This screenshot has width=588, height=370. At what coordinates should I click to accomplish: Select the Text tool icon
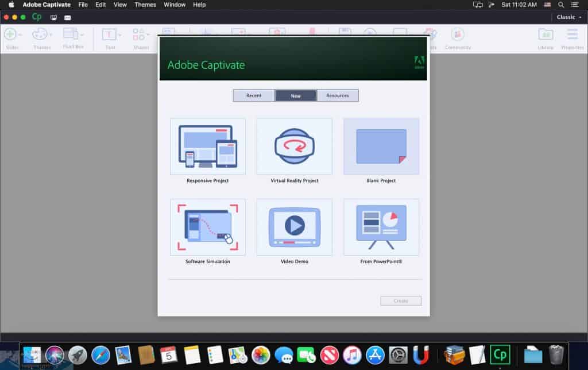[109, 34]
